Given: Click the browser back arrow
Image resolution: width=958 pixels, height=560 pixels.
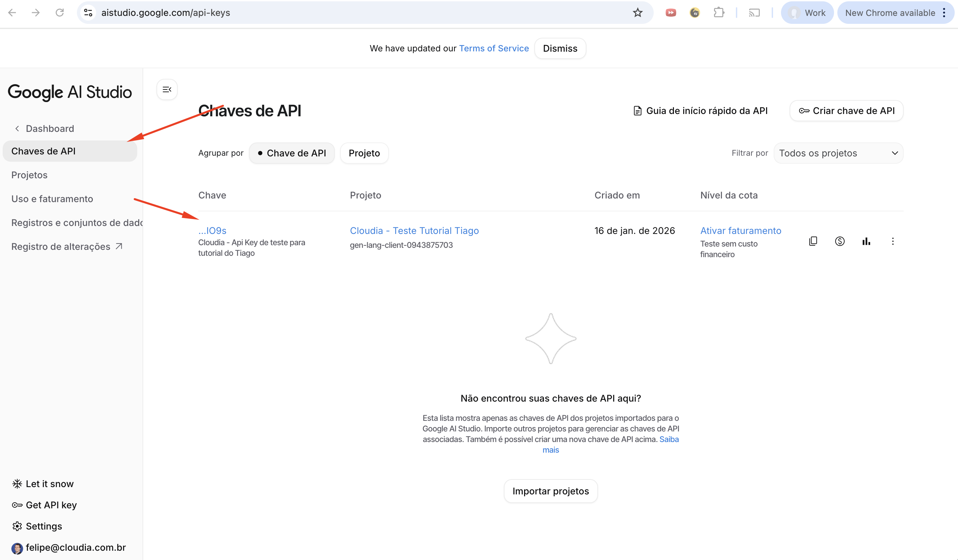Looking at the screenshot, I should click(12, 13).
